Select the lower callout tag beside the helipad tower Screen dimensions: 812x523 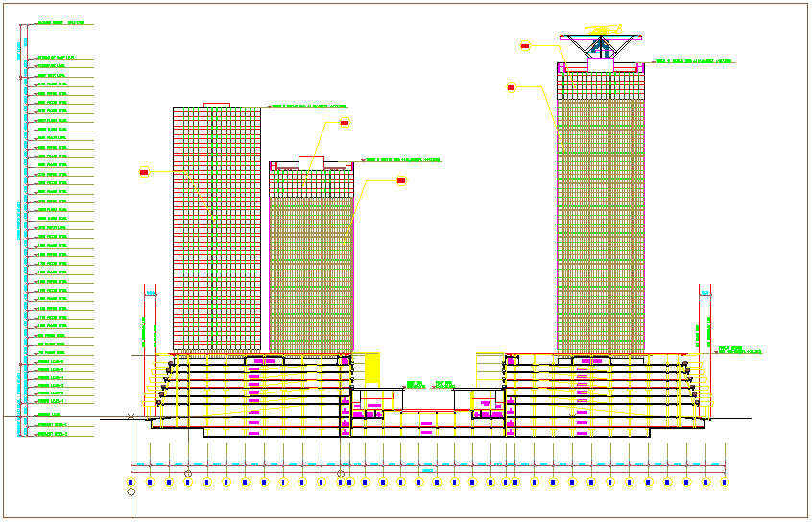click(x=512, y=87)
